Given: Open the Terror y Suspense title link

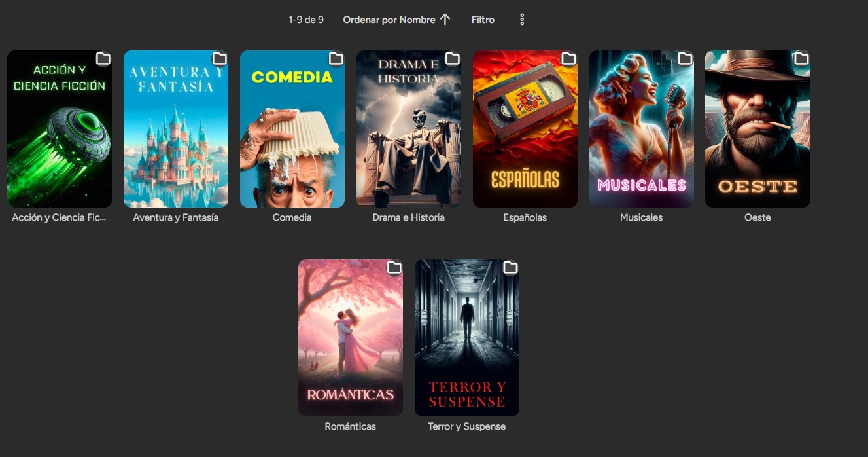Looking at the screenshot, I should click(x=467, y=426).
